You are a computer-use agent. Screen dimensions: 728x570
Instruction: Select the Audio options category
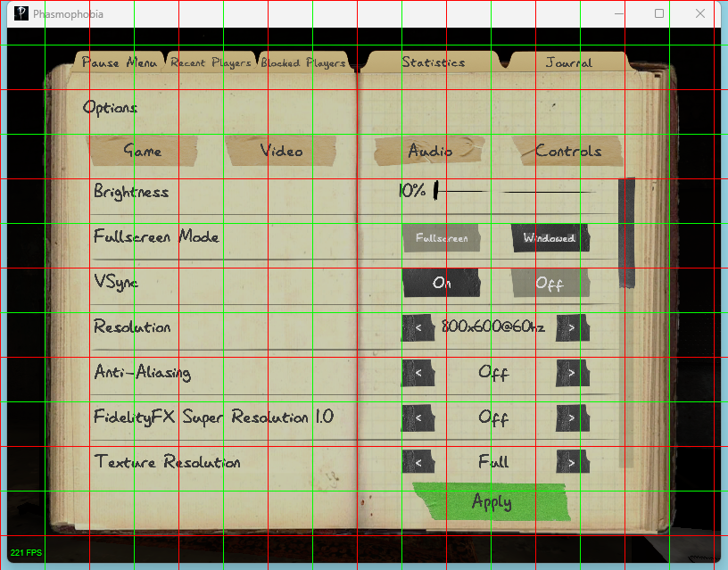click(x=430, y=151)
